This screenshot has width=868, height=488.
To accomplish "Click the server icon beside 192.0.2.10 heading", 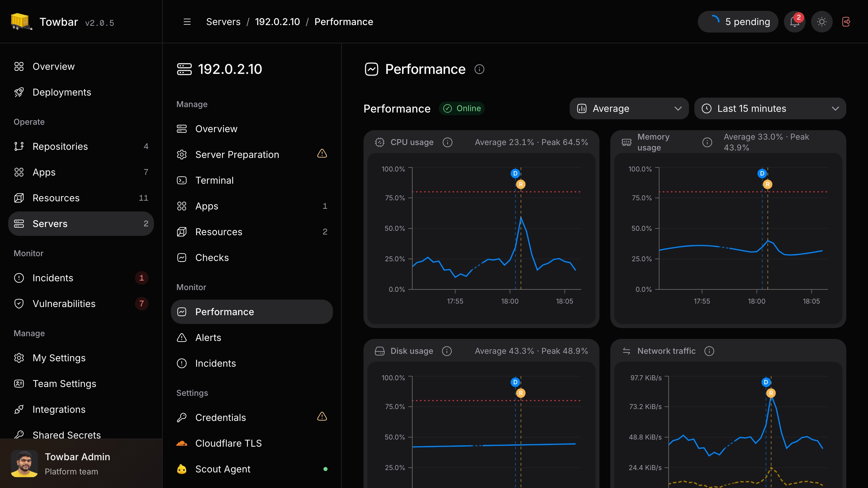I will point(184,69).
